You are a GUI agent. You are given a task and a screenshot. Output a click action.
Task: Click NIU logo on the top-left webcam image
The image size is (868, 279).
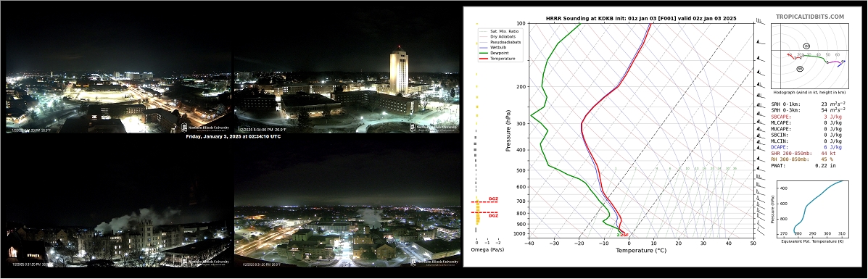(205, 128)
